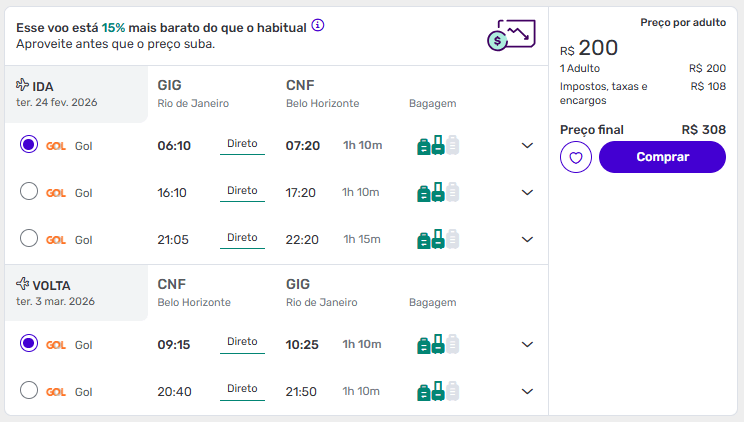Expand details of 06:10 outbound flight

tap(527, 145)
